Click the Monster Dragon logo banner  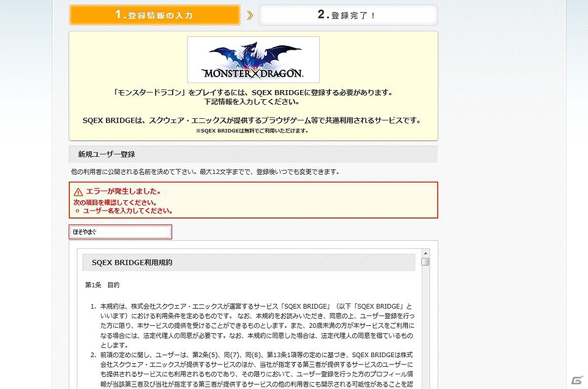point(254,59)
